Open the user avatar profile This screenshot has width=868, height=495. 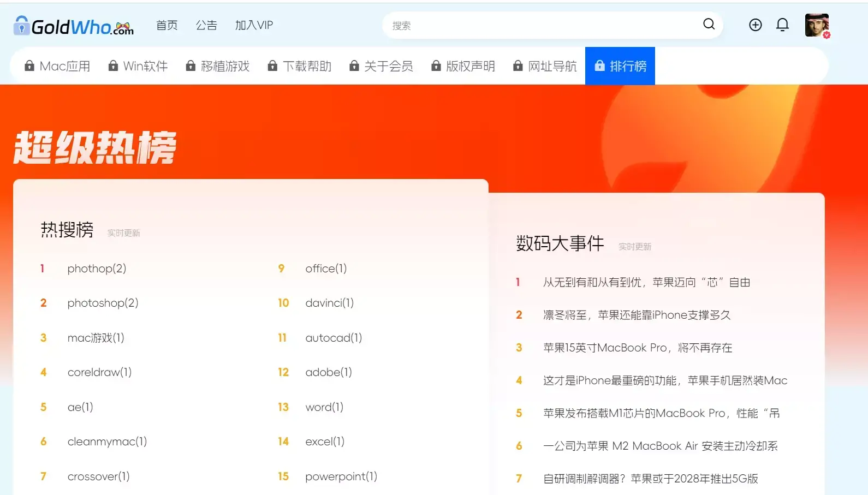pyautogui.click(x=817, y=25)
